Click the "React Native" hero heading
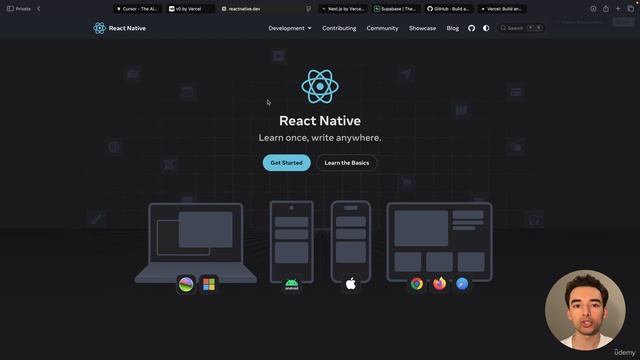640x360 pixels. coord(320,121)
